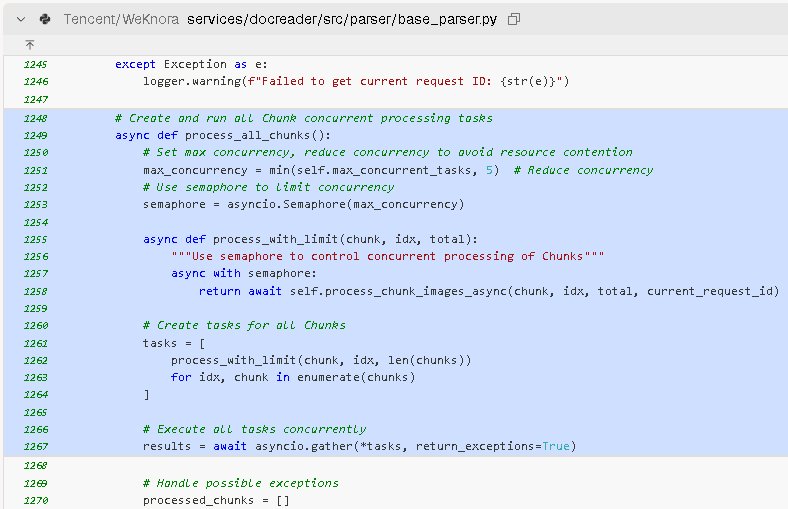Viewport: 788px width, 509px height.
Task: Open the Tencent/WeKnora repository link
Action: (122, 19)
